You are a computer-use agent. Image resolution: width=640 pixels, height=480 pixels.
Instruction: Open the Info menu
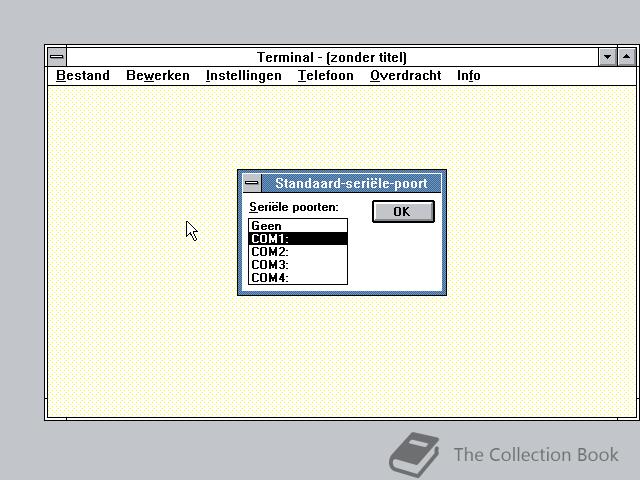[x=469, y=76]
